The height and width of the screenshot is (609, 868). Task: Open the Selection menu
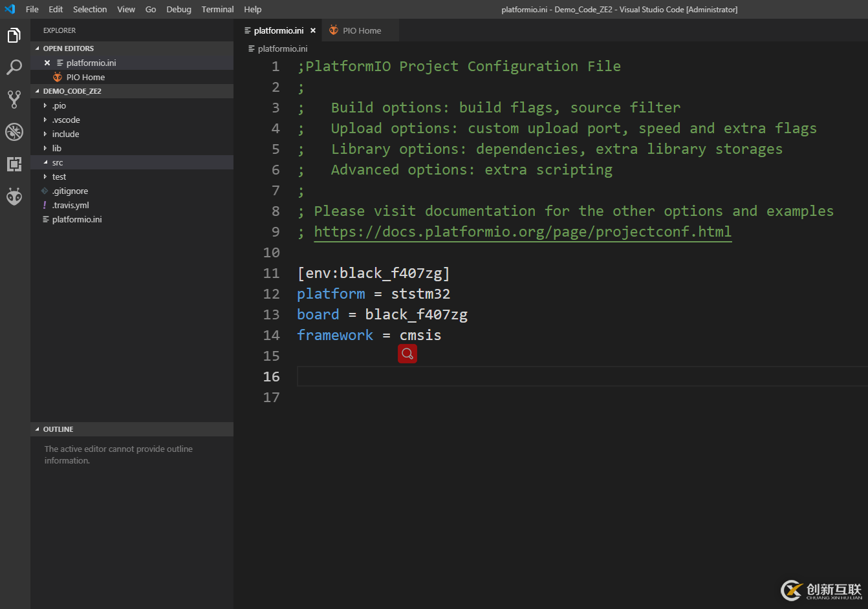90,9
